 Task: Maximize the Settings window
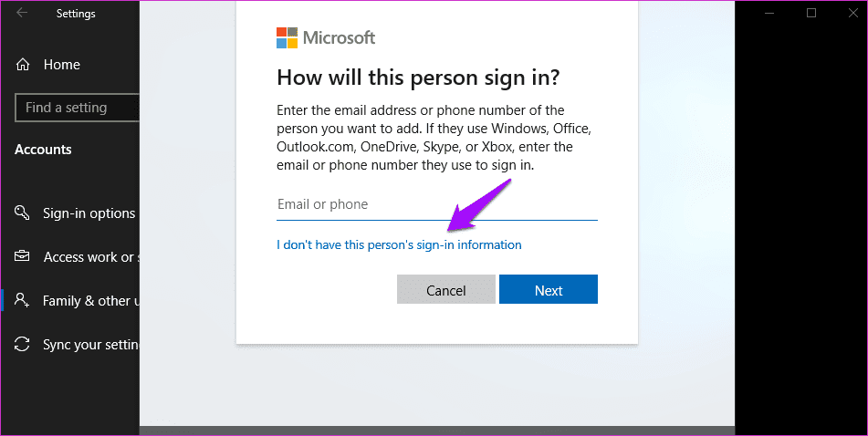point(811,13)
